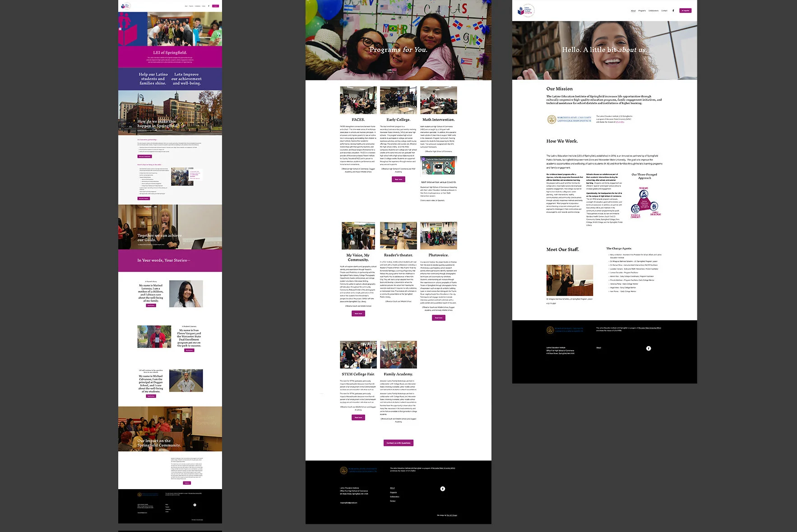Open the Collaborators menu item on the About page
Screen dimensions: 797x532
pyautogui.click(x=653, y=10)
